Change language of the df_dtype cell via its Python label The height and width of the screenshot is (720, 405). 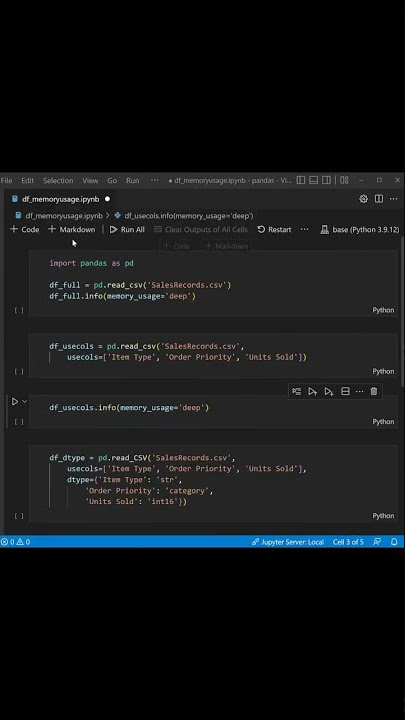click(x=383, y=516)
